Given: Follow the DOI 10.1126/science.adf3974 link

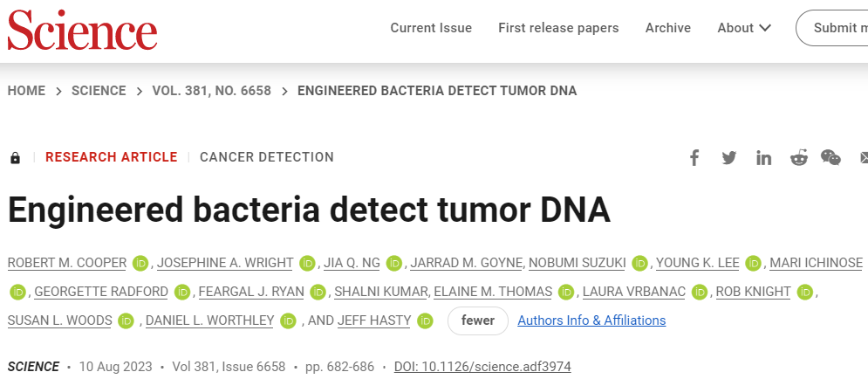Looking at the screenshot, I should click(x=482, y=367).
